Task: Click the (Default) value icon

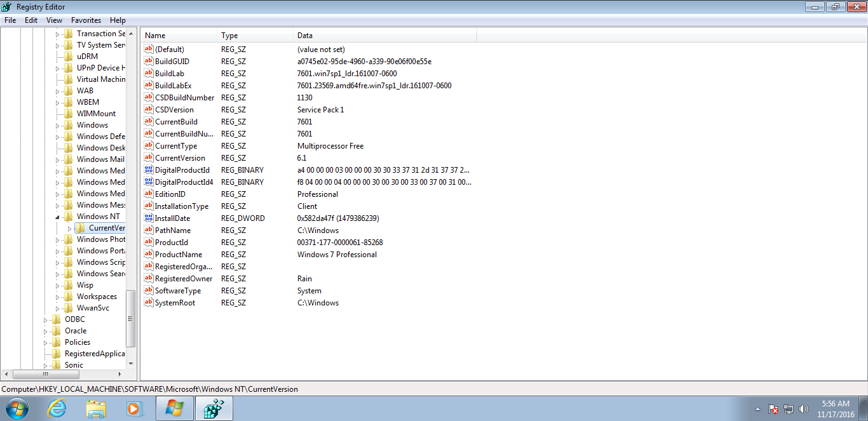Action: click(149, 50)
